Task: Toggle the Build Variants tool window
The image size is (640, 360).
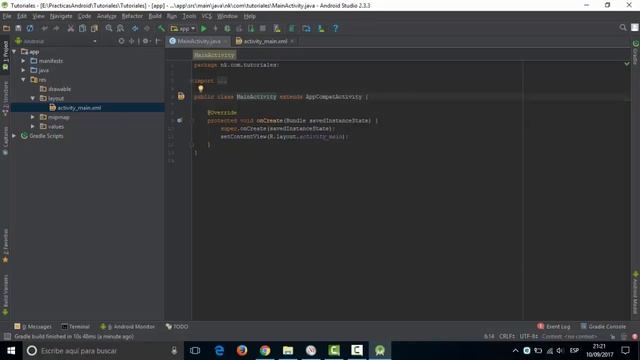Action: tap(5, 295)
